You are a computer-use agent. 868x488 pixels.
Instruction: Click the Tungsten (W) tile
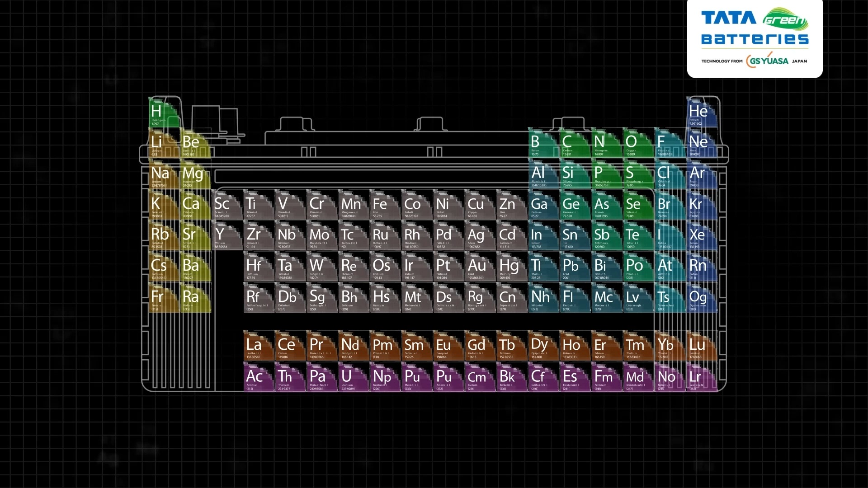coord(322,266)
